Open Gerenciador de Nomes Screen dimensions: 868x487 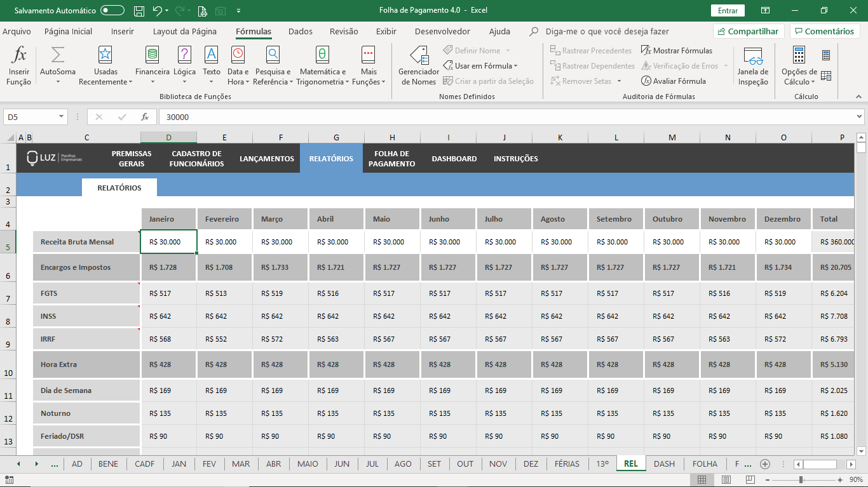coord(418,65)
